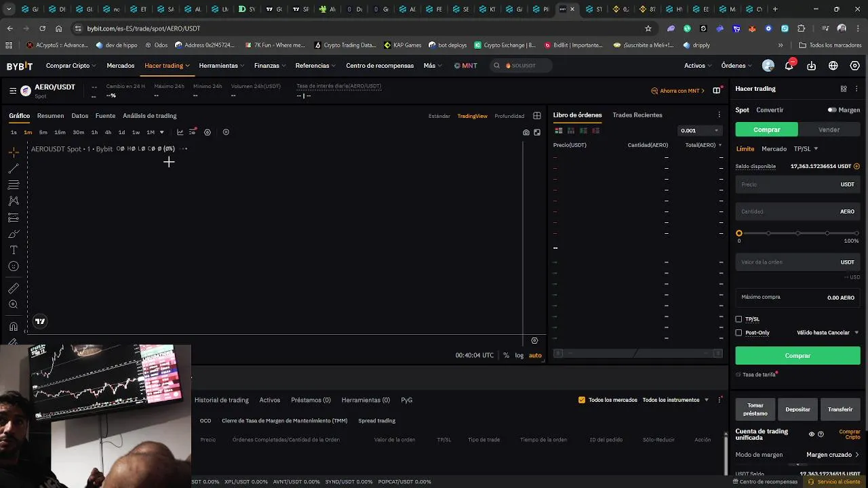The image size is (868, 488).
Task: Select the Mercado order type tab
Action: pos(774,148)
